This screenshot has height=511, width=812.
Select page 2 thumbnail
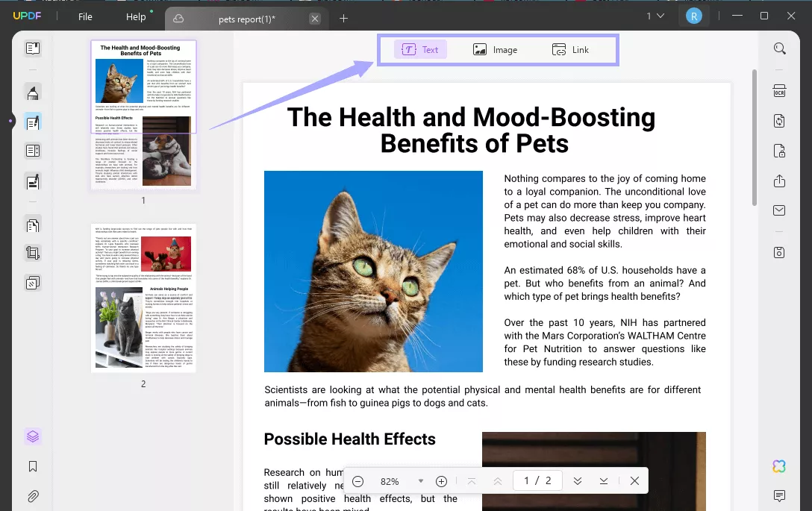[x=143, y=298]
